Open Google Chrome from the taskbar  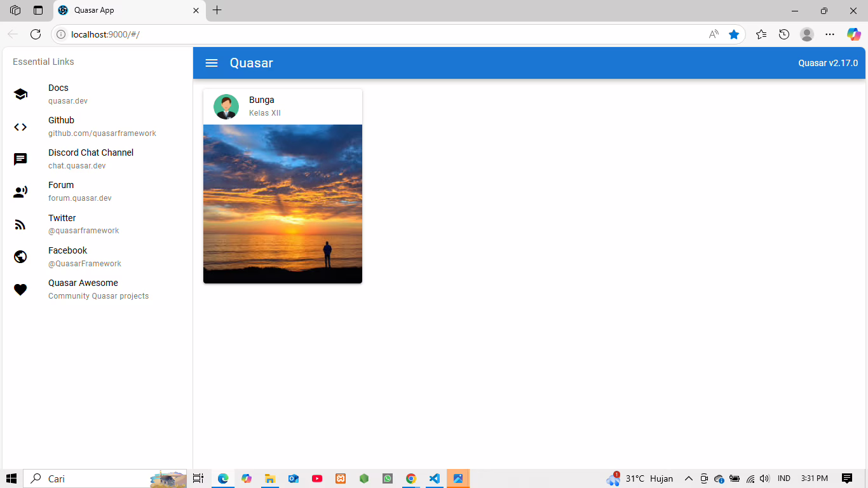point(411,478)
